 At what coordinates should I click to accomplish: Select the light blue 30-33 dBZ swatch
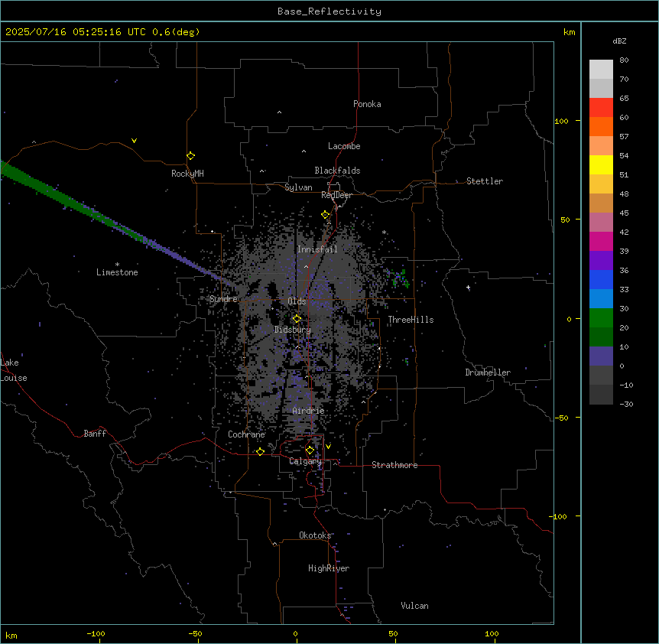[601, 299]
